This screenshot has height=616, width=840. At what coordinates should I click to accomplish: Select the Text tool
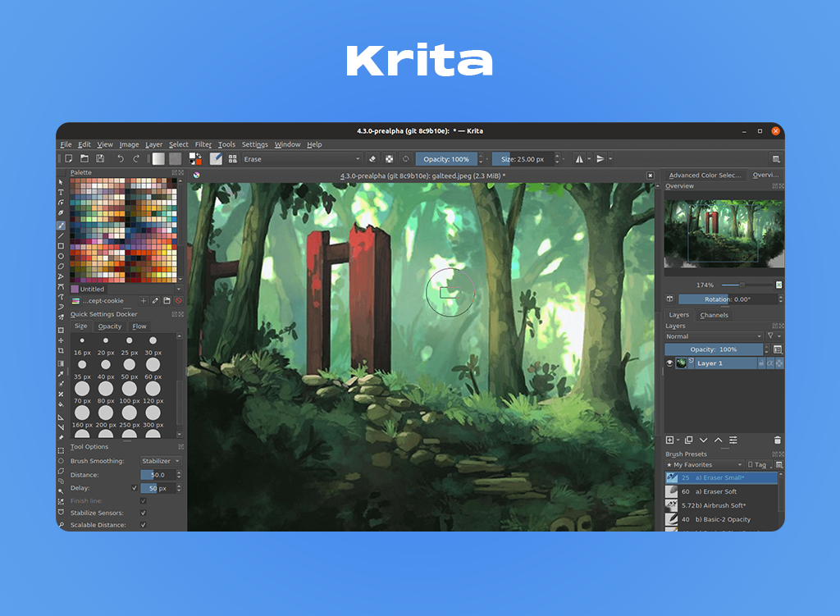[61, 192]
